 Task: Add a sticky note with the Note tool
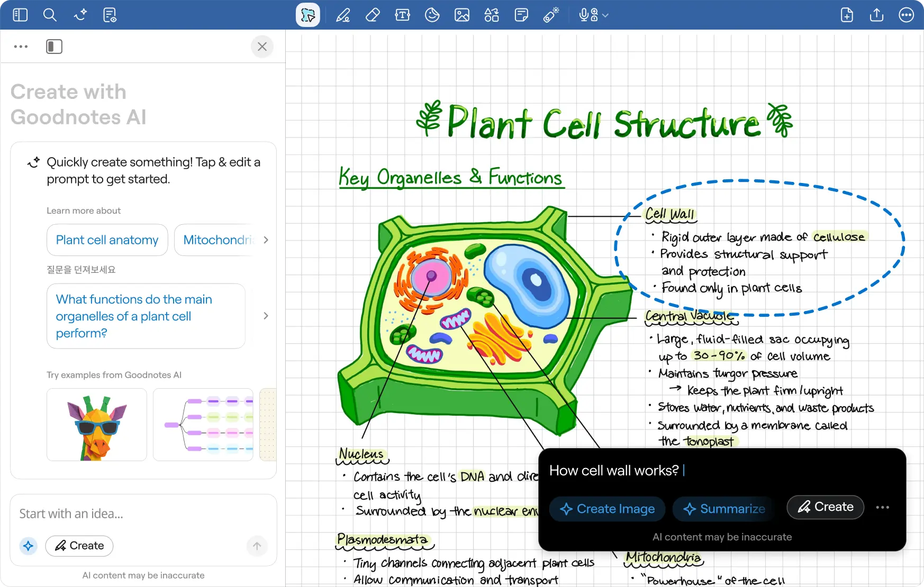(x=521, y=15)
